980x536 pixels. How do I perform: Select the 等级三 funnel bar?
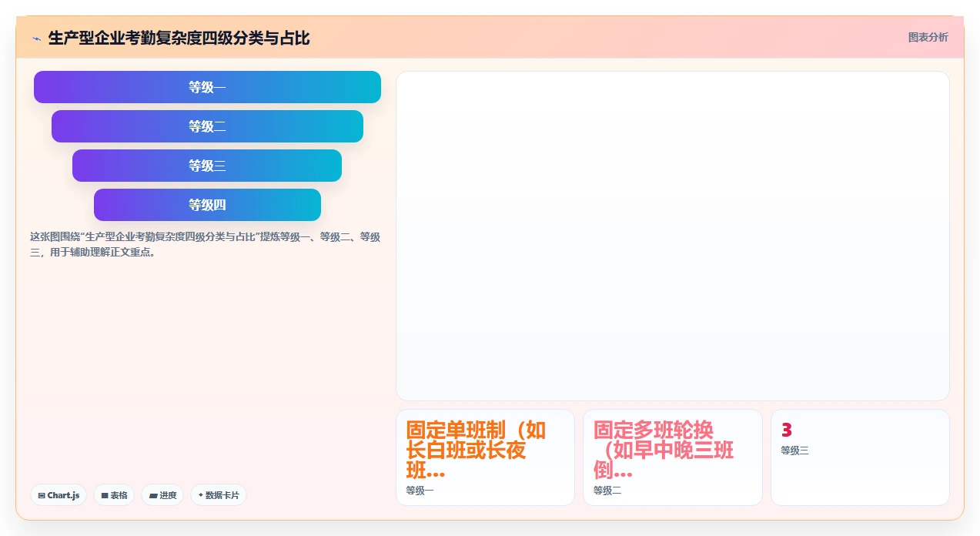(x=207, y=166)
